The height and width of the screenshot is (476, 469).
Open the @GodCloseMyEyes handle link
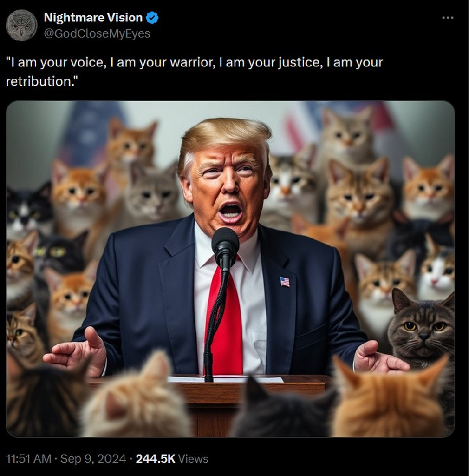pyautogui.click(x=97, y=33)
